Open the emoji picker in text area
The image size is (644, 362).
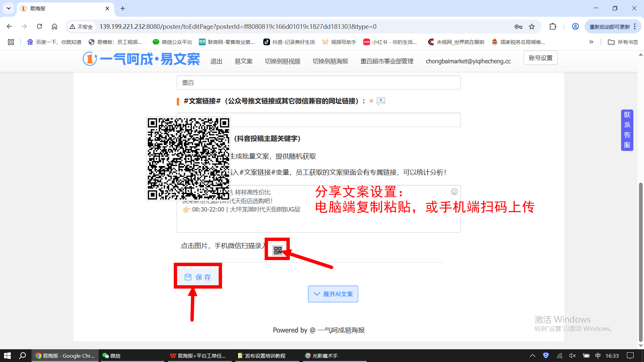(454, 192)
